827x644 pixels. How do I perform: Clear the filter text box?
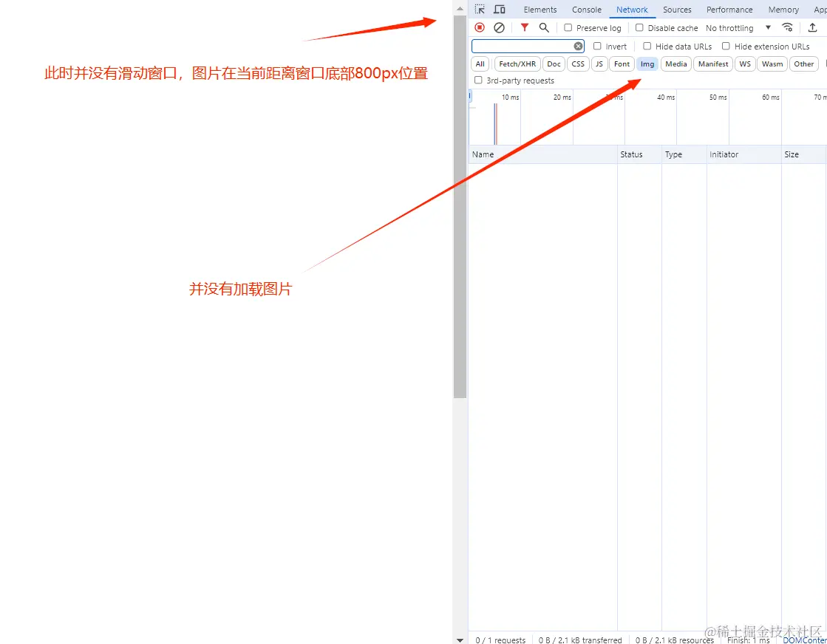click(578, 47)
